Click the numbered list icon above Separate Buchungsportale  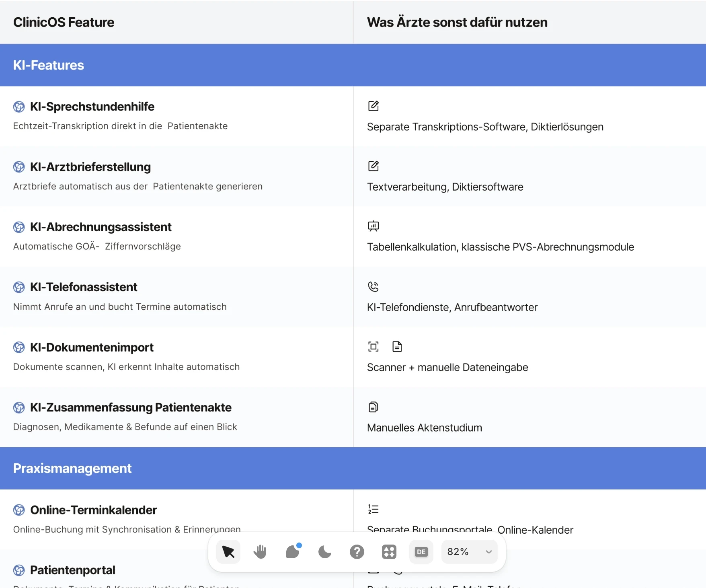[x=374, y=509]
